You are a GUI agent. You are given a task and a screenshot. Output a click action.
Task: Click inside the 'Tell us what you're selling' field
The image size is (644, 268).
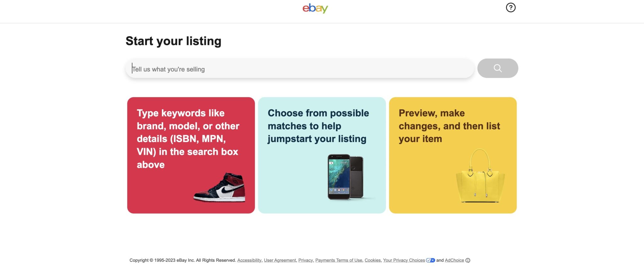(299, 68)
